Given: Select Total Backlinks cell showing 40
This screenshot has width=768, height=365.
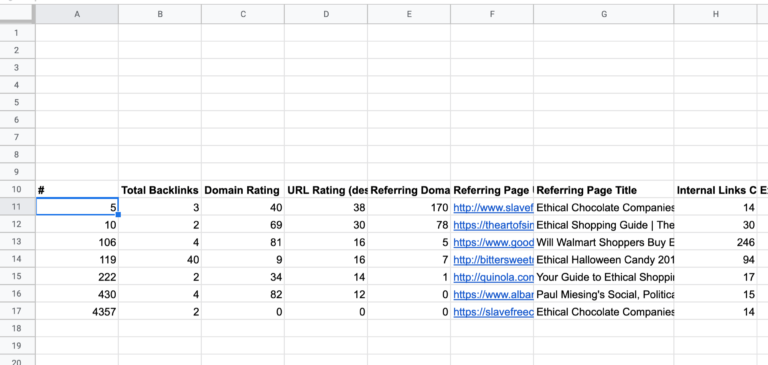Looking at the screenshot, I should [x=160, y=260].
